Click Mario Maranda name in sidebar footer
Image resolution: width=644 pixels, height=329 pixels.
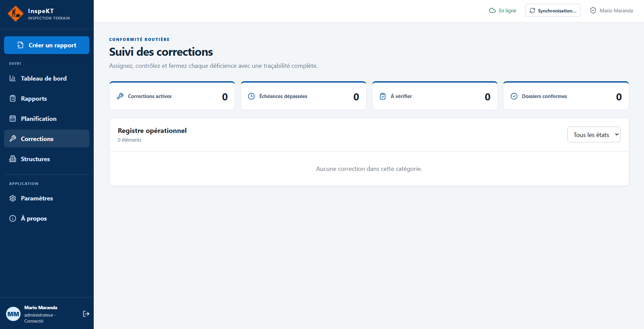41,308
